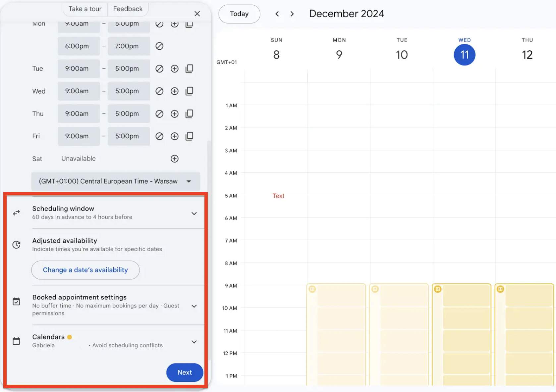The image size is (556, 392).
Task: Open the Central European Time timezone dropdown
Action: pyautogui.click(x=189, y=181)
